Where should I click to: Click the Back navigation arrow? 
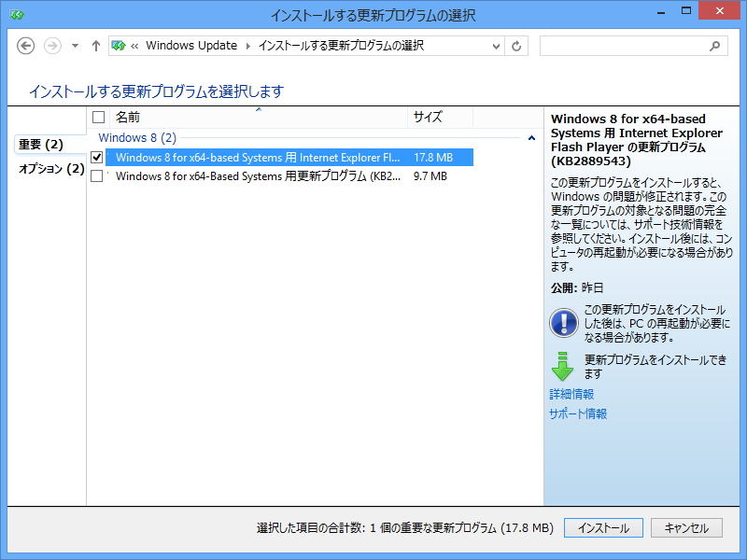coord(28,45)
